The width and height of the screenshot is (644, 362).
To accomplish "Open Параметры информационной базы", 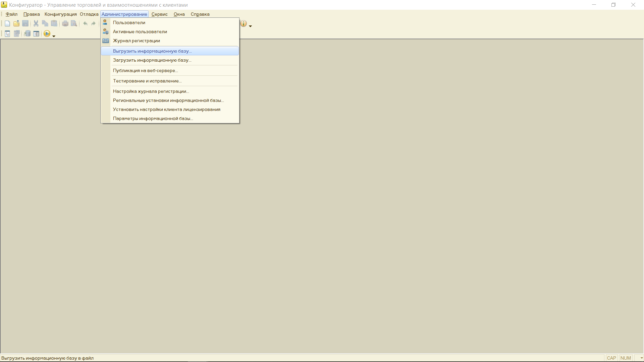I will tap(170, 118).
